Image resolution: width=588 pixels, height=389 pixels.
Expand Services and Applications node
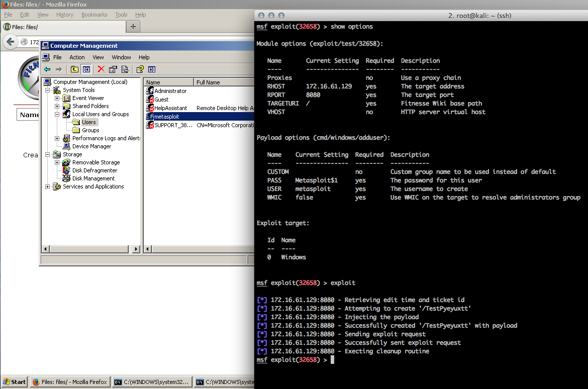[x=48, y=186]
